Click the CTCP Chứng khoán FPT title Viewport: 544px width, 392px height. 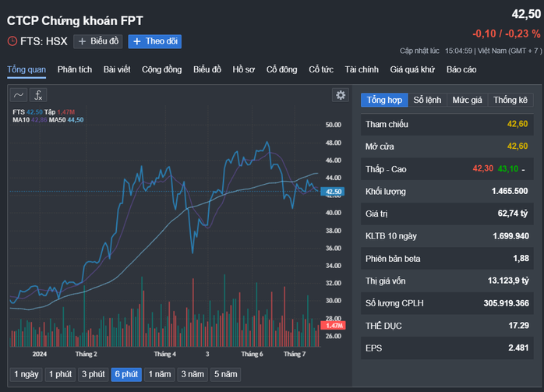tap(75, 21)
